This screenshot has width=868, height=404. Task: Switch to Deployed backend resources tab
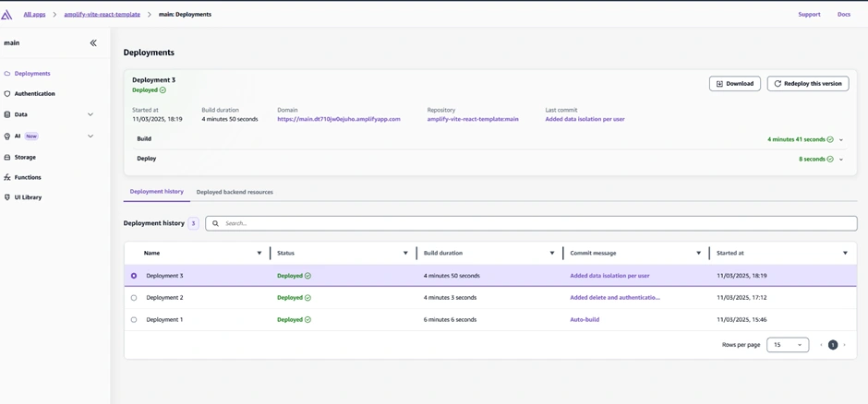pyautogui.click(x=235, y=192)
